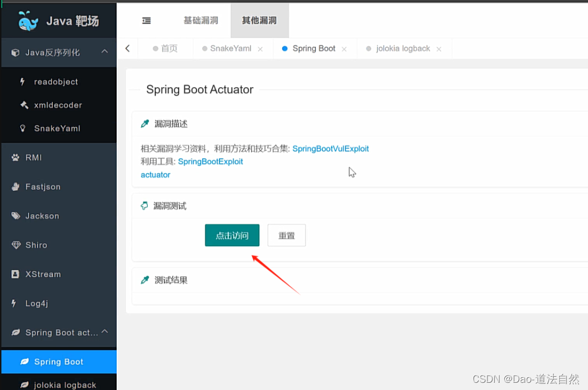Click the XStream book icon
Viewport: 588px width, 390px height.
tap(16, 274)
